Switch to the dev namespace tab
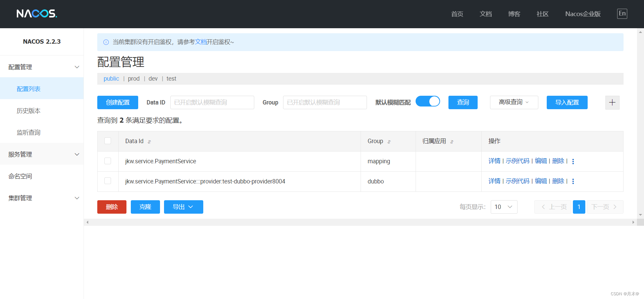 tap(153, 79)
